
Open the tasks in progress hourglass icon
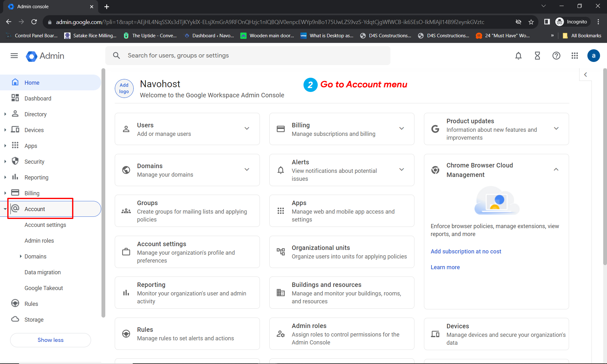pyautogui.click(x=537, y=56)
